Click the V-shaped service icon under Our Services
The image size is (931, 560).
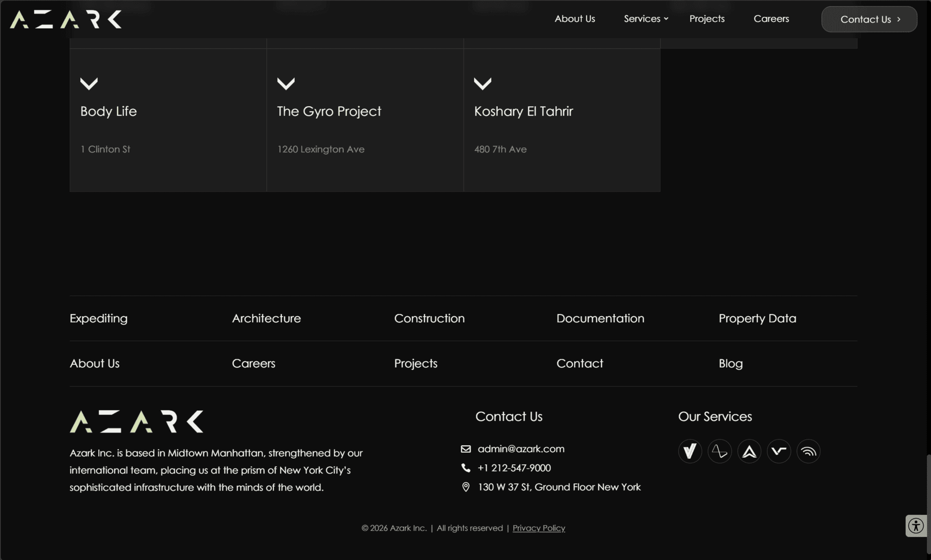[690, 451]
